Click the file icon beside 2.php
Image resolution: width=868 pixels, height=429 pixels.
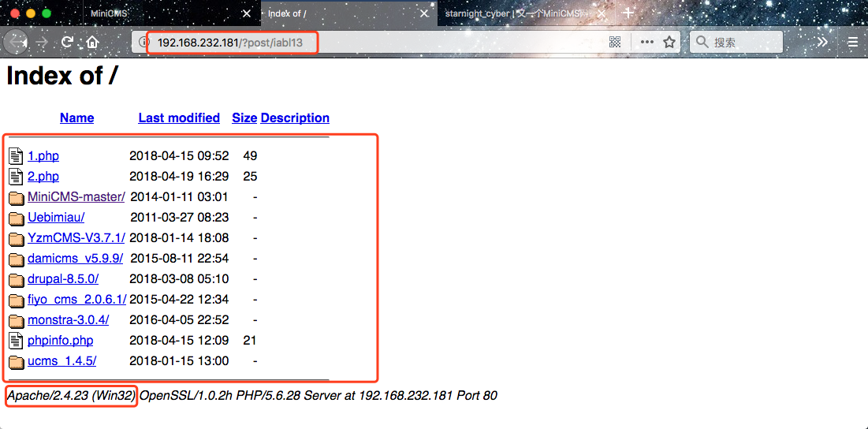[16, 177]
